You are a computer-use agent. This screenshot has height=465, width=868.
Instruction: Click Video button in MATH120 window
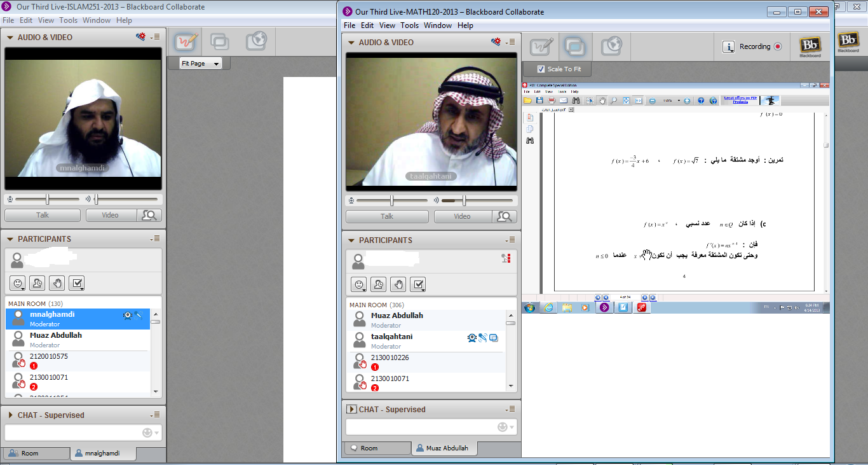coord(463,216)
